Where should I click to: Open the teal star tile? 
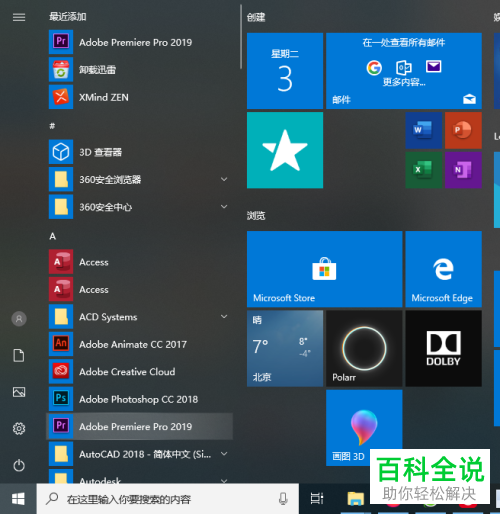tap(285, 150)
